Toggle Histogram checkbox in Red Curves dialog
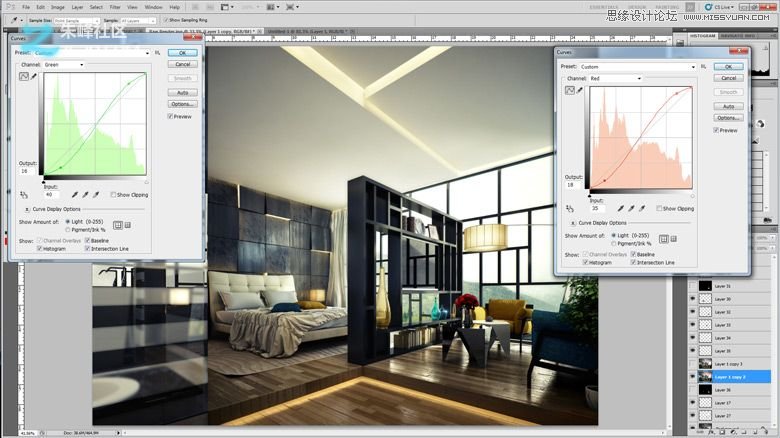 pyautogui.click(x=585, y=262)
